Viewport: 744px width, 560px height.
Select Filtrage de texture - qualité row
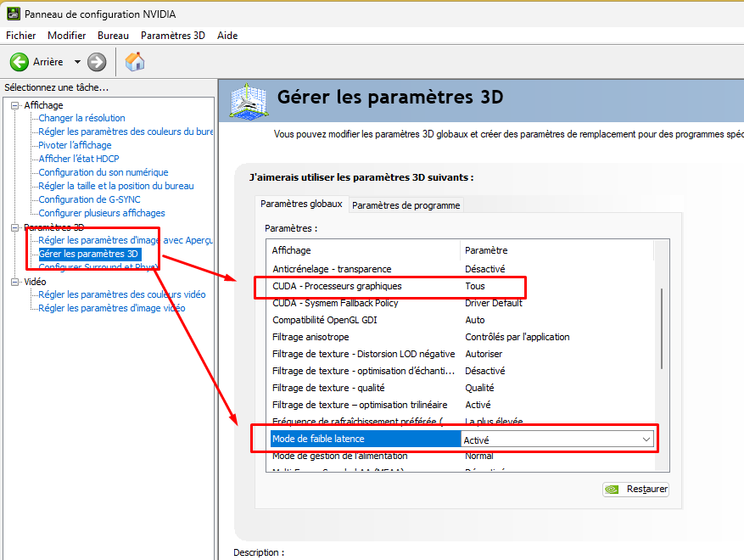pyautogui.click(x=462, y=389)
